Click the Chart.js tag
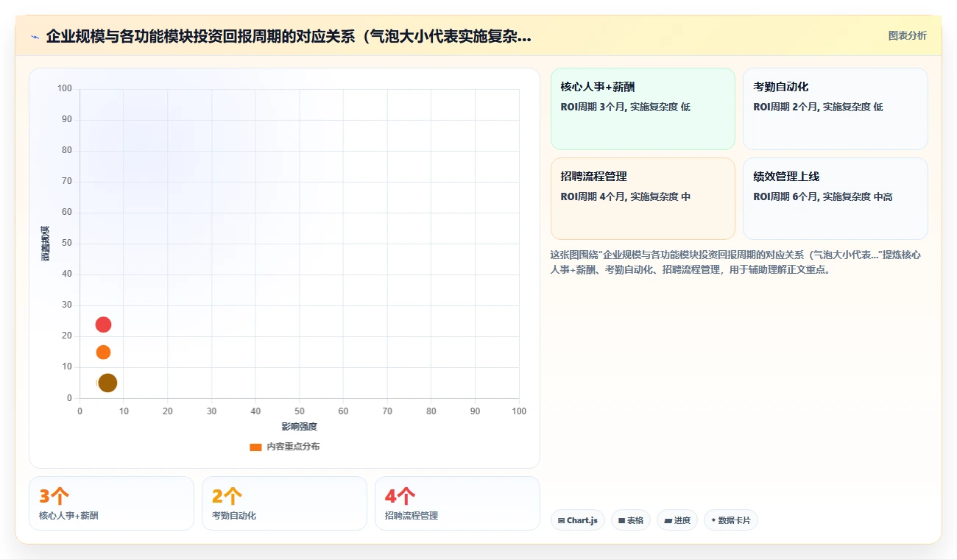This screenshot has width=957, height=560. pyautogui.click(x=578, y=520)
